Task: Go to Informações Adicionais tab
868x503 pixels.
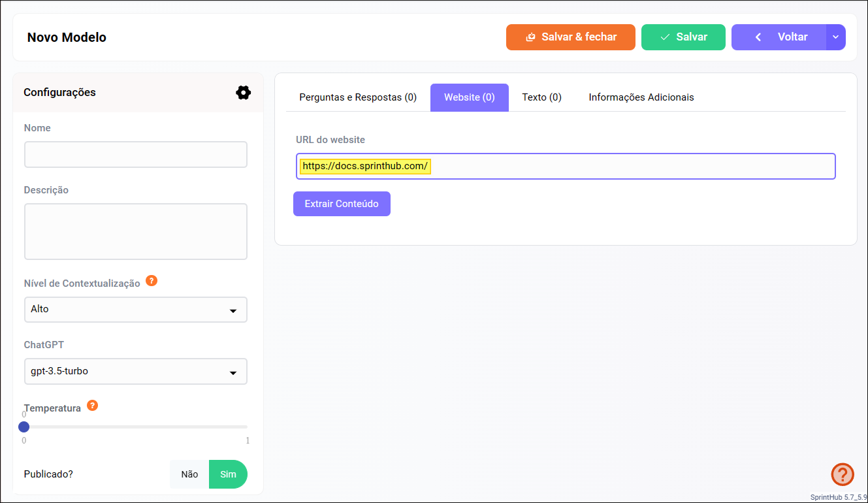Action: point(641,97)
